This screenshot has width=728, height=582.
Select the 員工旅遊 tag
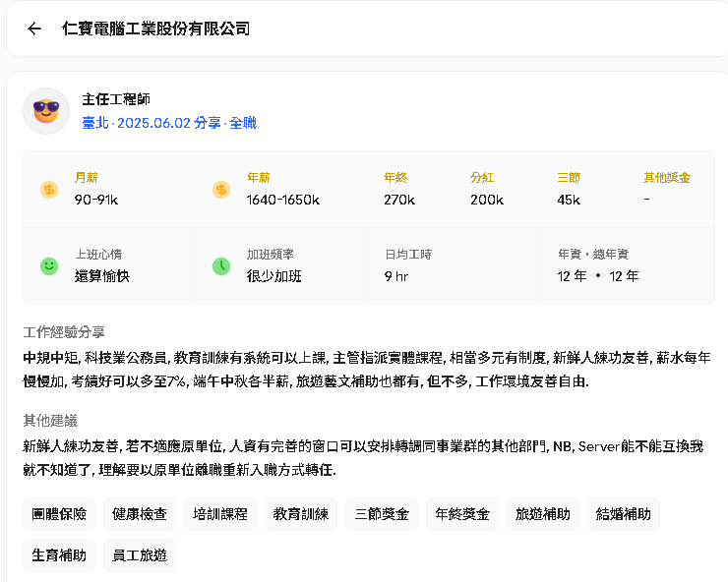tap(140, 555)
